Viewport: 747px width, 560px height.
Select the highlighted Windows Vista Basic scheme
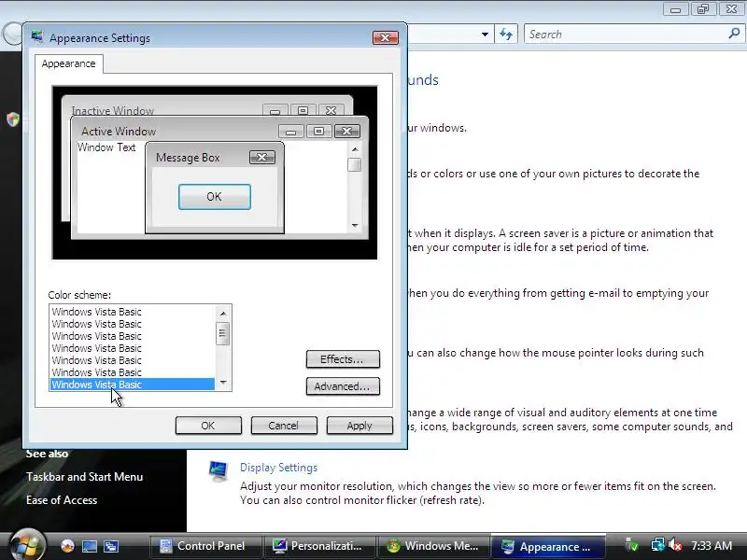pos(132,385)
